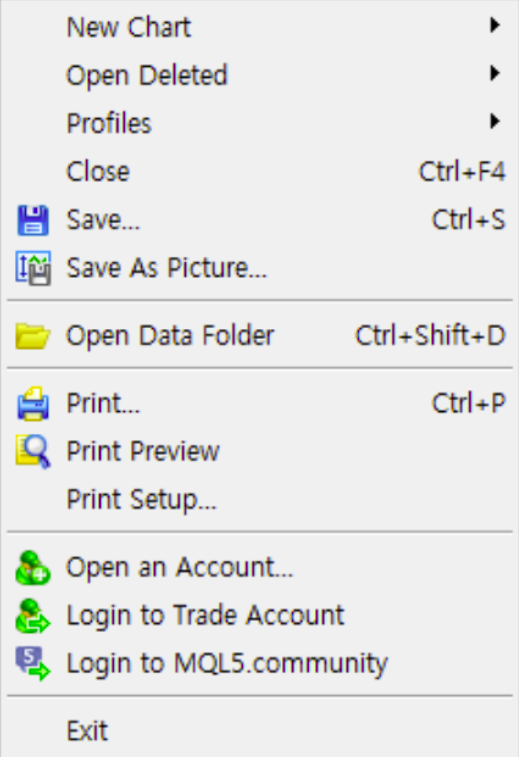Expand the Open Deleted submenu arrow
The width and height of the screenshot is (519, 757).
click(494, 73)
